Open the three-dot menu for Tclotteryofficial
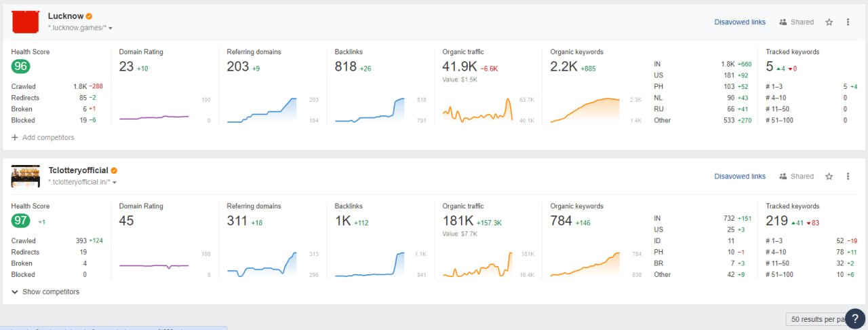Viewport: 868px width, 330px height. tap(848, 177)
